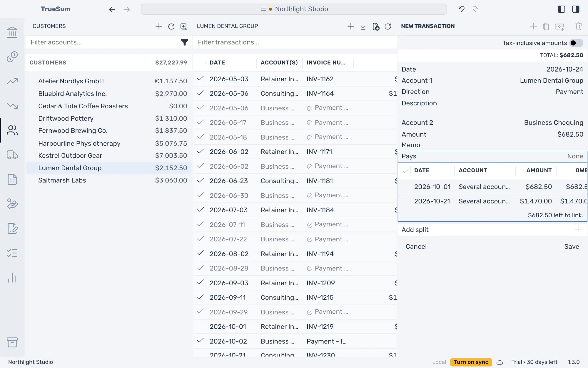The height and width of the screenshot is (368, 588).
Task: Select Lumen Dental Group customer
Action: click(109, 168)
